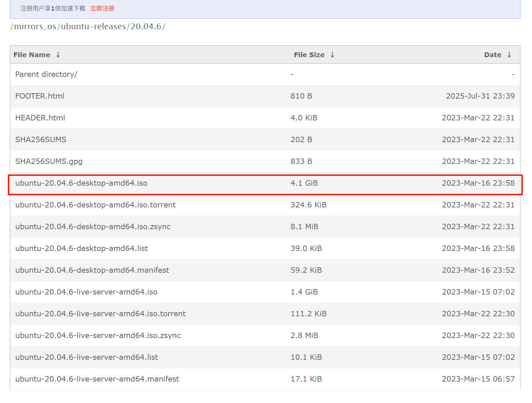Sort list by File Name header
Viewport: 532px width, 403px height.
tap(32, 55)
